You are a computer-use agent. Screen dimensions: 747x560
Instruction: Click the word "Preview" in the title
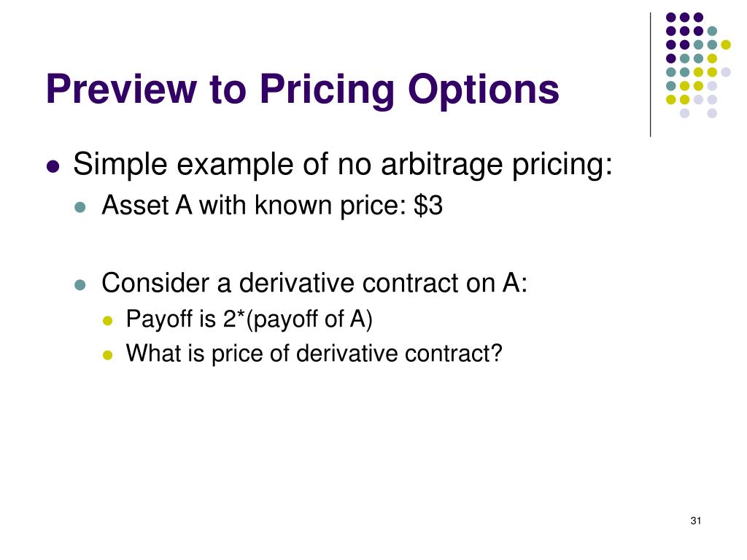click(x=122, y=89)
